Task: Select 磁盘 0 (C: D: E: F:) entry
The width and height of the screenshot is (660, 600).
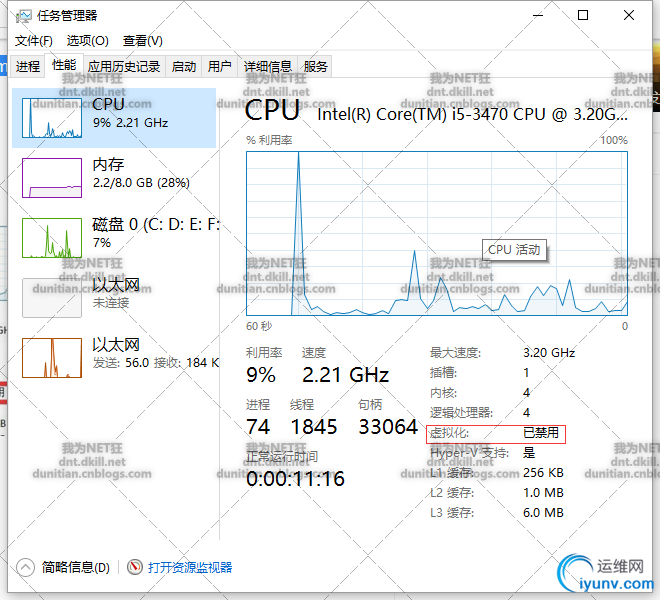Action: [114, 238]
